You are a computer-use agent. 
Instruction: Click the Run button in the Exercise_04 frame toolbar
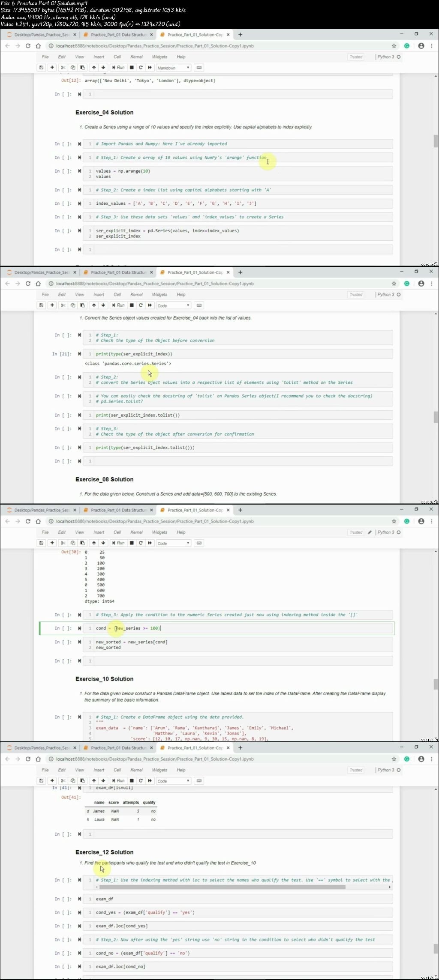click(118, 68)
